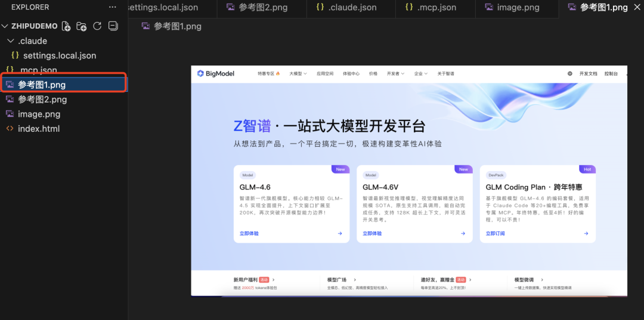The width and height of the screenshot is (644, 320).
Task: Click the GLM-4.6V card title
Action: pos(380,187)
